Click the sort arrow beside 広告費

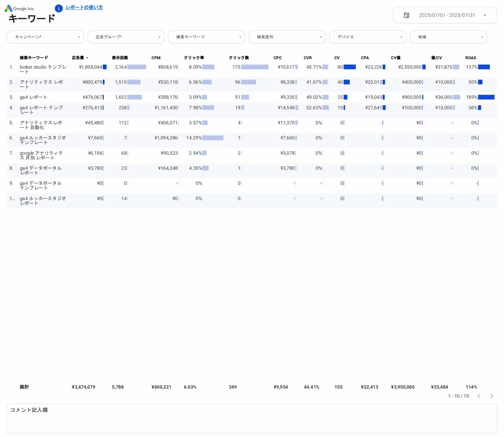[88, 58]
